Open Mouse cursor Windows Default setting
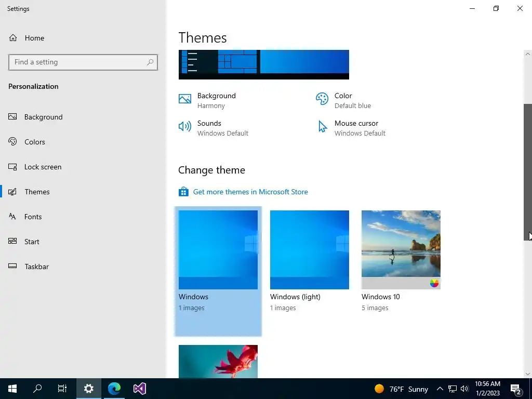 (360, 128)
